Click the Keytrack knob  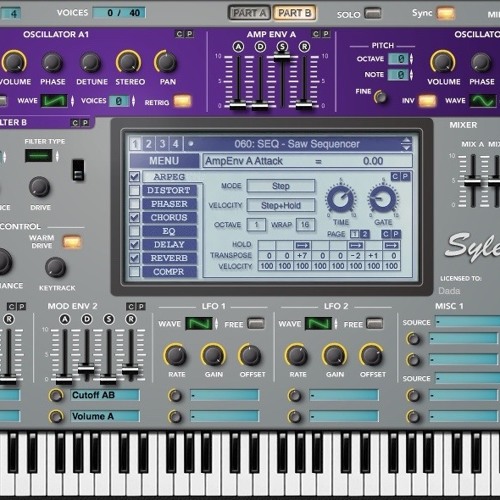pos(56,267)
